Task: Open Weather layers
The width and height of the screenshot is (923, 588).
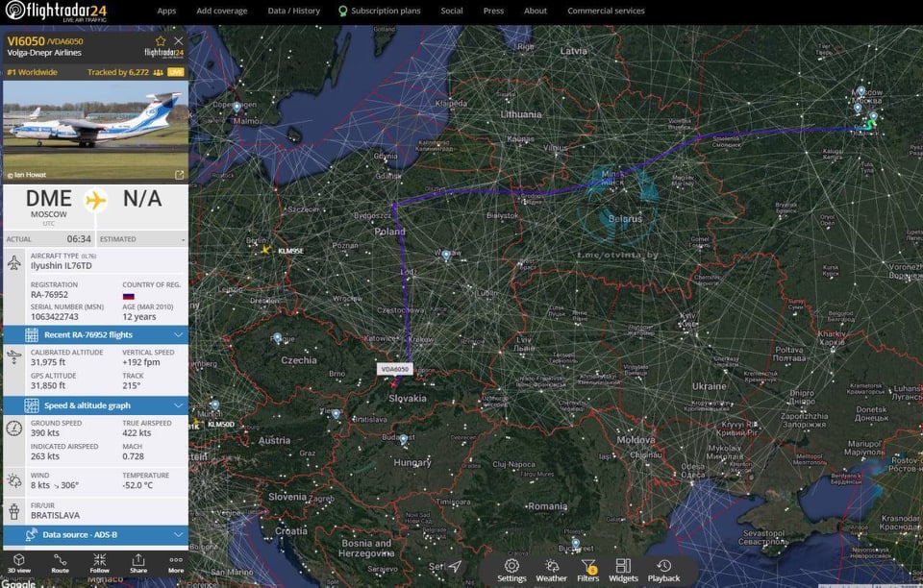Action: [552, 571]
